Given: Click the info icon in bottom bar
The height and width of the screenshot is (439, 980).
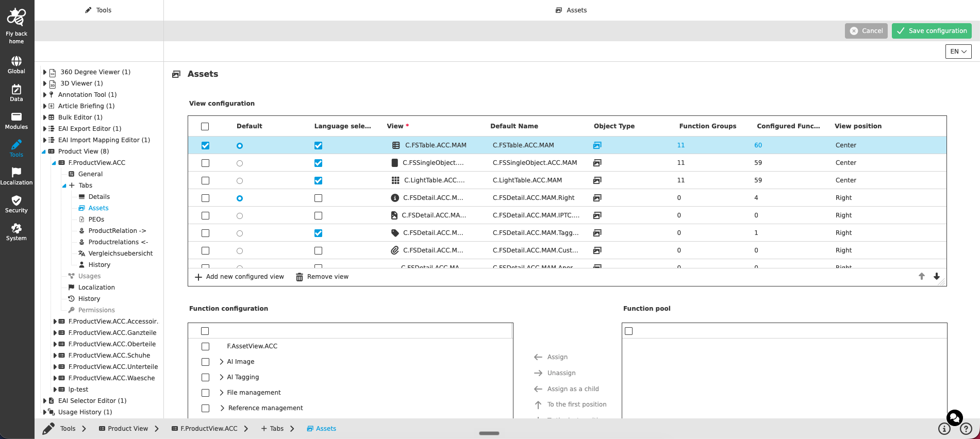Looking at the screenshot, I should 944,429.
